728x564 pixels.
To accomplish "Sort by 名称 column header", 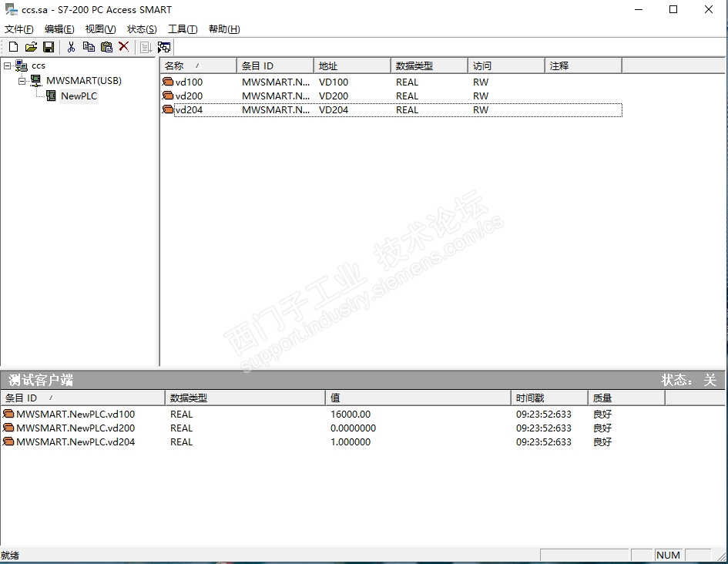I will 199,66.
